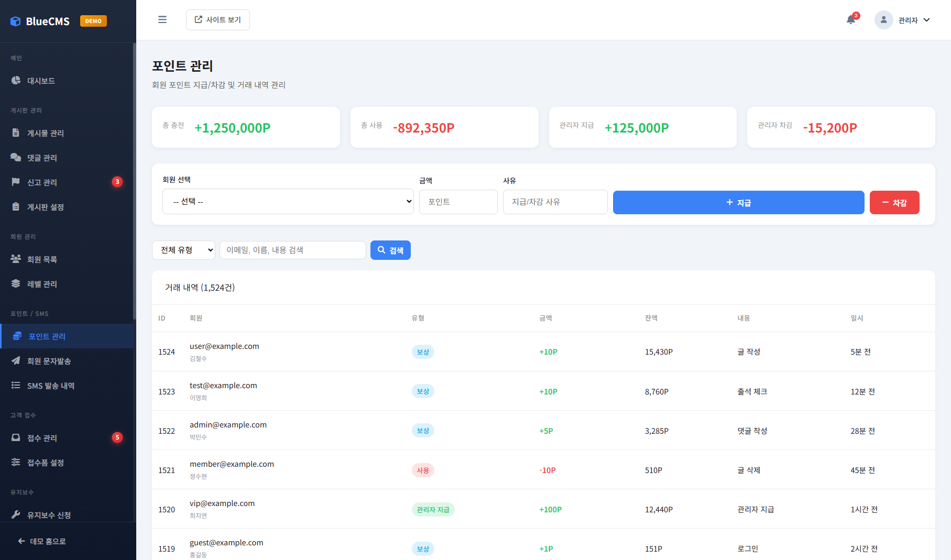This screenshot has width=951, height=560.
Task: Open 접수 관리 inbox menu item
Action: [42, 438]
